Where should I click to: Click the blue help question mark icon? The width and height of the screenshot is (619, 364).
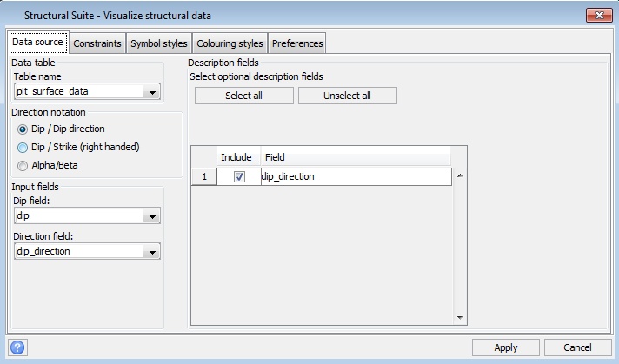(x=17, y=347)
